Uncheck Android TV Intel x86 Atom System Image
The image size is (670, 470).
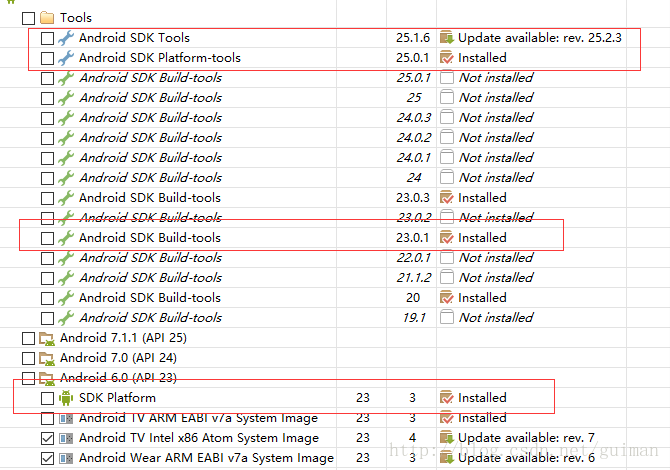coord(47,439)
